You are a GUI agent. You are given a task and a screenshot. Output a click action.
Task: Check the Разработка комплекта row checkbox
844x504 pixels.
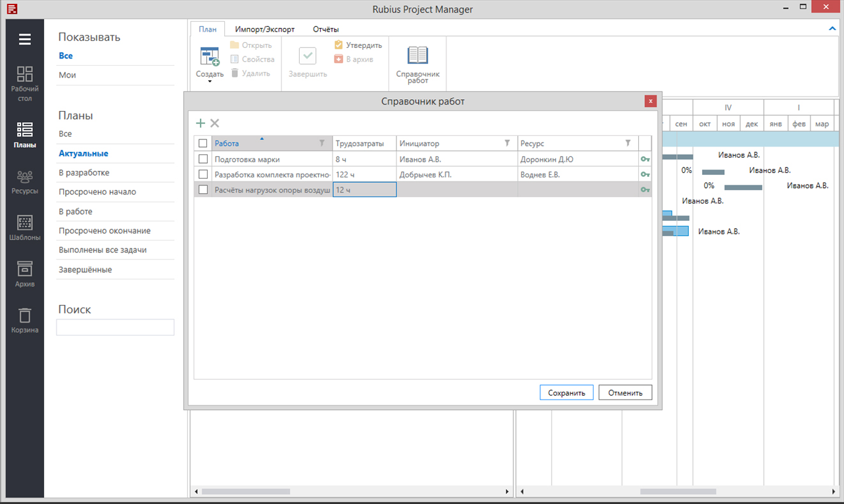[203, 174]
